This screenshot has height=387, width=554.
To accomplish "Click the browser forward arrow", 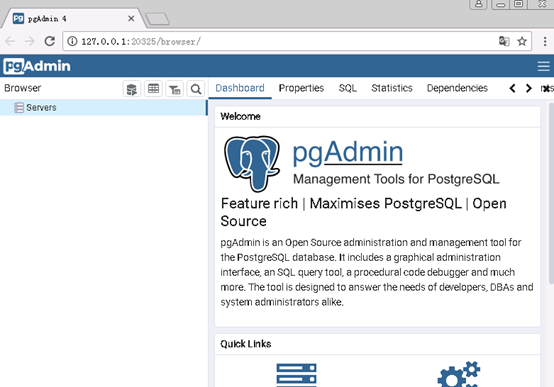I will (x=30, y=41).
